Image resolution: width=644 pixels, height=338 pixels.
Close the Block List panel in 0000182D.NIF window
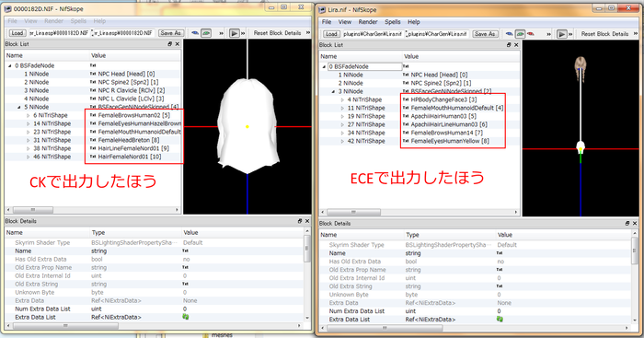pyautogui.click(x=177, y=43)
